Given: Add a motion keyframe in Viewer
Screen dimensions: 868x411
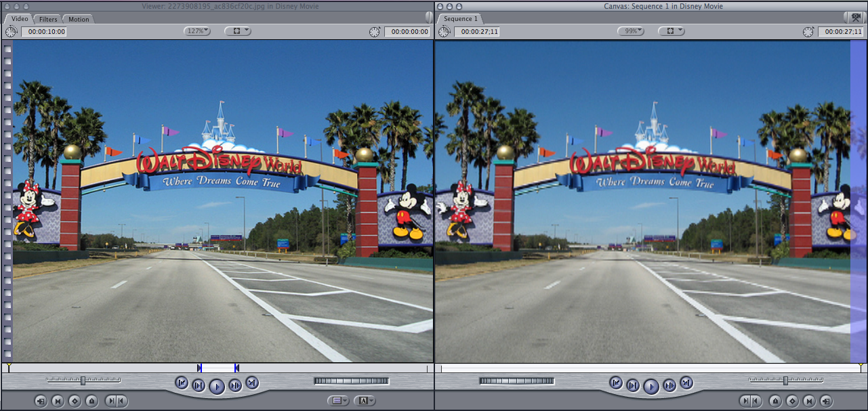Looking at the screenshot, I should click(75, 401).
